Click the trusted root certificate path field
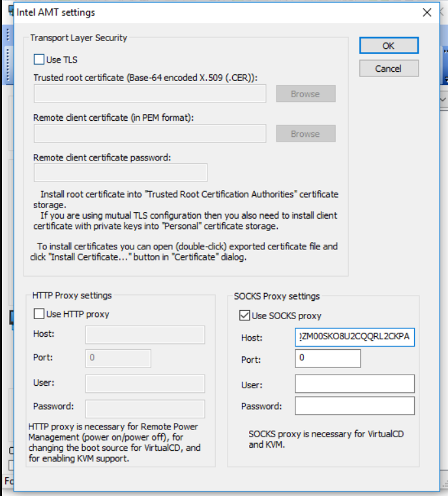The height and width of the screenshot is (496, 448). tap(150, 94)
